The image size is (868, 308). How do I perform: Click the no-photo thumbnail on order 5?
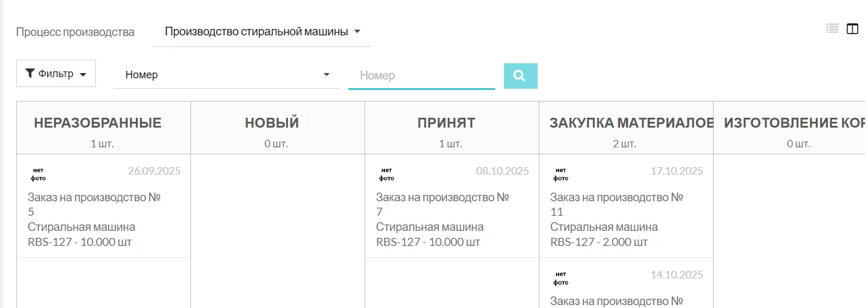(x=38, y=175)
